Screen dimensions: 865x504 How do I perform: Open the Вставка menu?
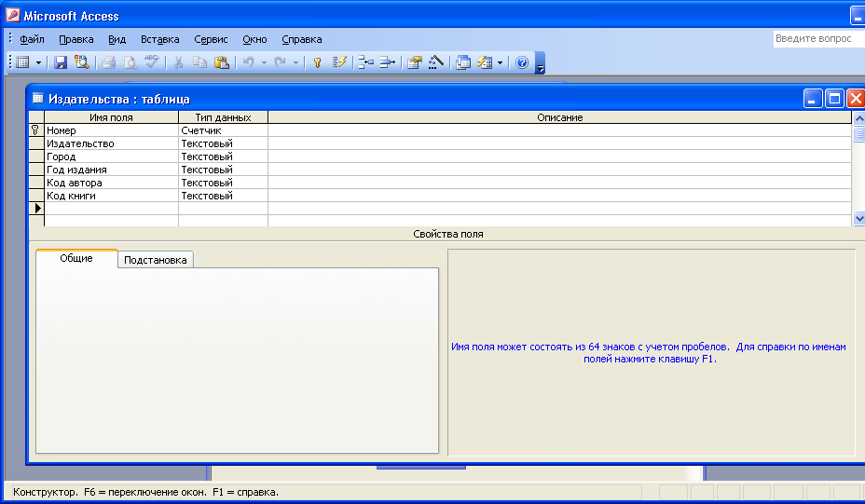[x=160, y=39]
